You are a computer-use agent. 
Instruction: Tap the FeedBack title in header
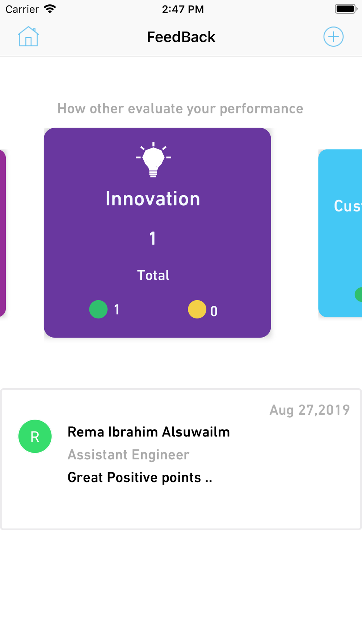[x=181, y=37]
